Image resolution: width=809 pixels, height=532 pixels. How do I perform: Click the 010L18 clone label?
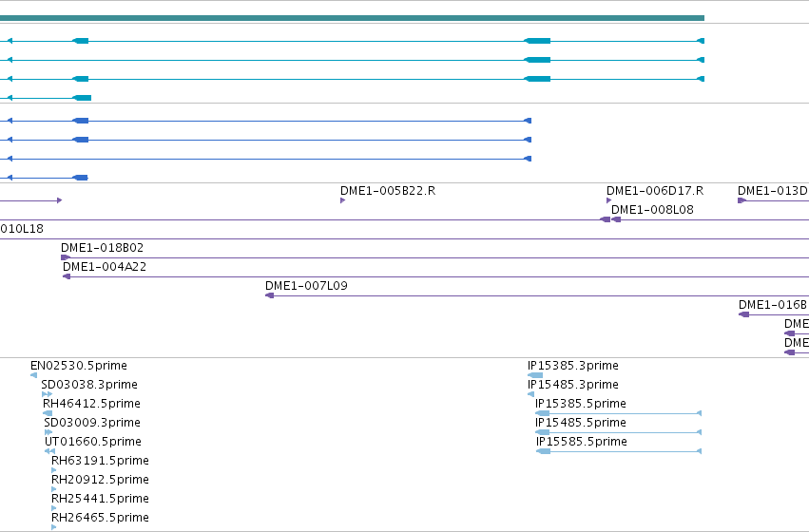[22, 229]
